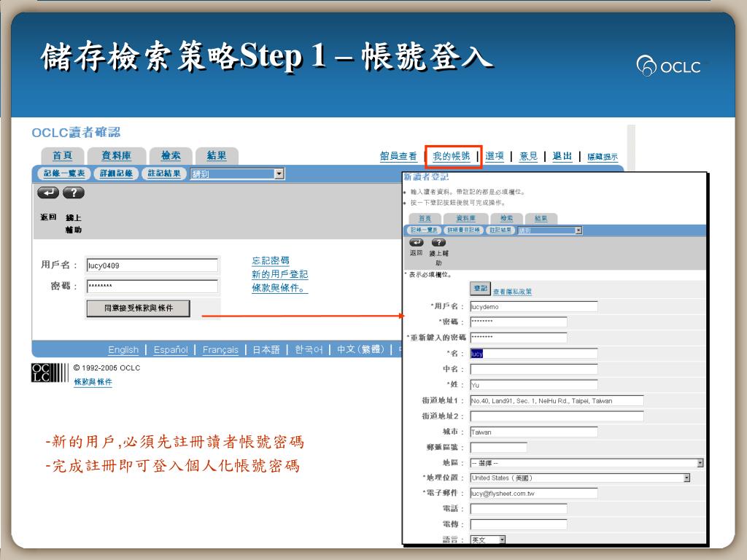The width and height of the screenshot is (747, 560).
Task: Click the 隱藏提示 link
Action: [602, 157]
